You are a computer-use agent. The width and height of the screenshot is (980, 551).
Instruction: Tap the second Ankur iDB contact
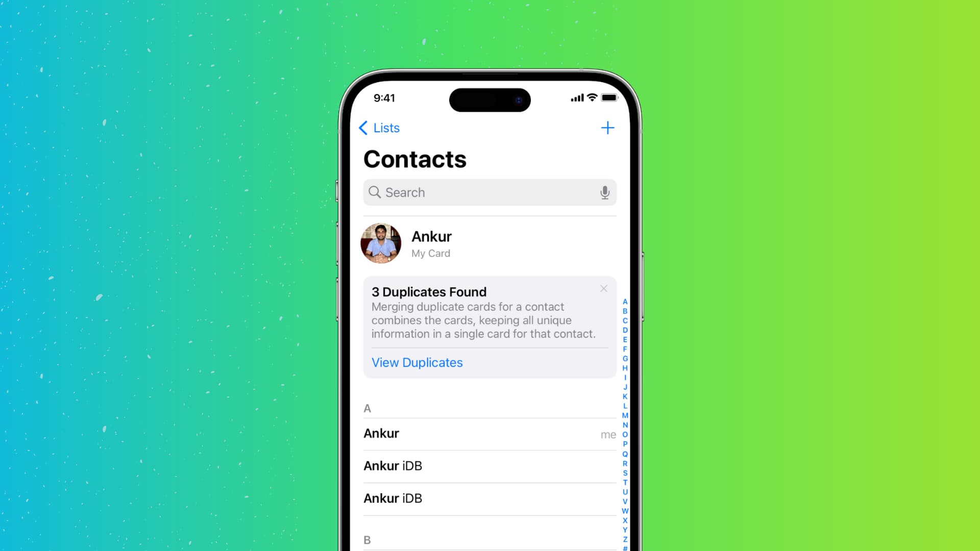(x=490, y=498)
